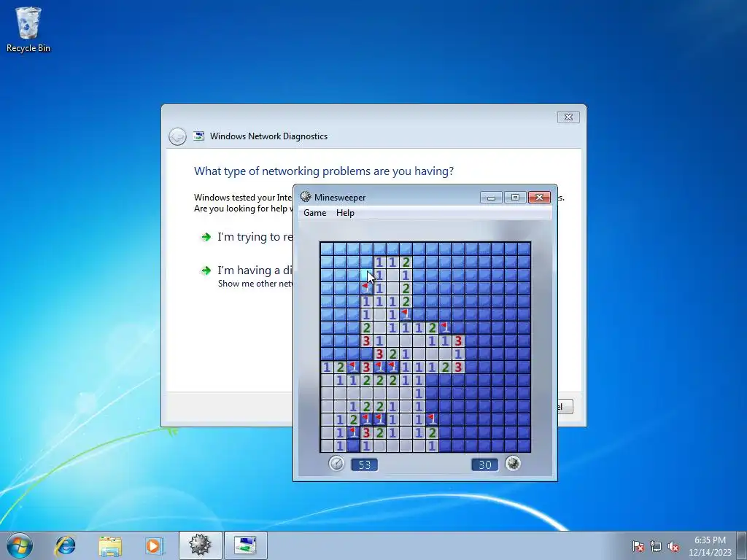The height and width of the screenshot is (560, 747).
Task: Open the Action Center flag in the system tray
Action: (x=638, y=546)
